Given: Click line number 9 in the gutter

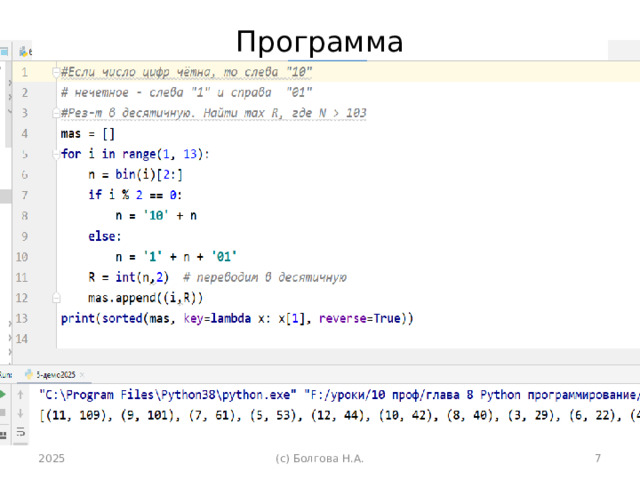Looking at the screenshot, I should (x=24, y=236).
